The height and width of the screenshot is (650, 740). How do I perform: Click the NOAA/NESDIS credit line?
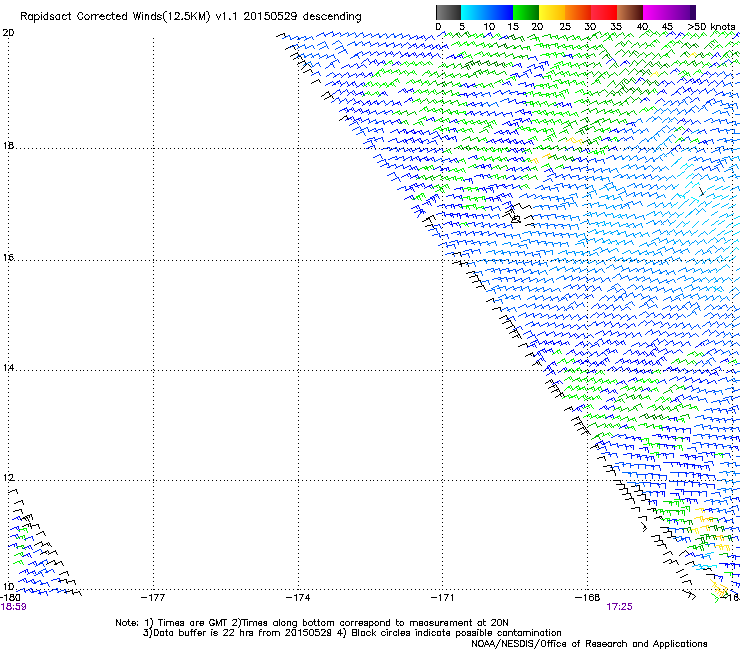pyautogui.click(x=589, y=644)
